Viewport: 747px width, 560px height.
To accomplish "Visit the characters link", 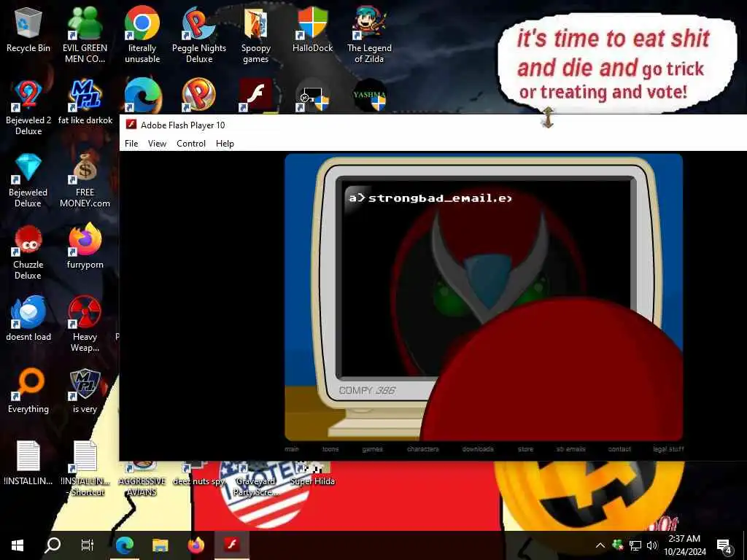I will [x=423, y=449].
